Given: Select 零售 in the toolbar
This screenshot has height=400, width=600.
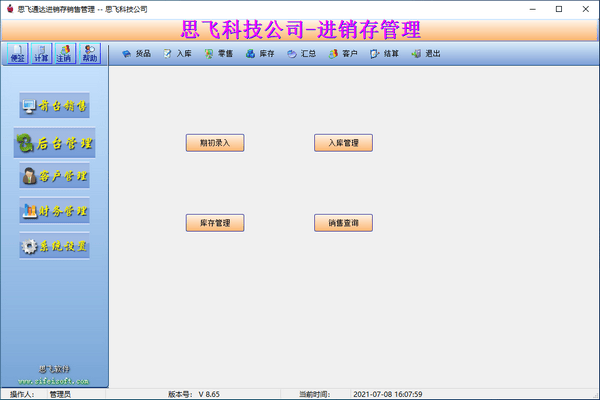Looking at the screenshot, I should tap(218, 54).
